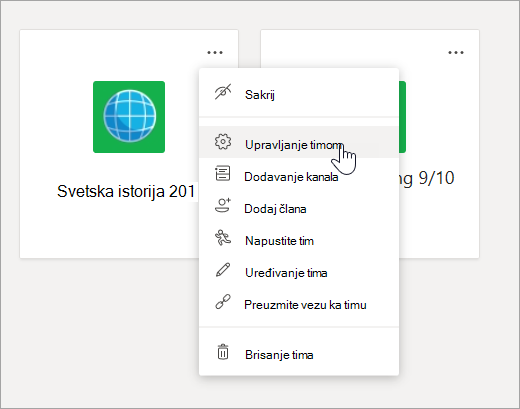This screenshot has height=409, width=520.
Task: Open the ellipsis menu on the second team card
Action: [456, 52]
